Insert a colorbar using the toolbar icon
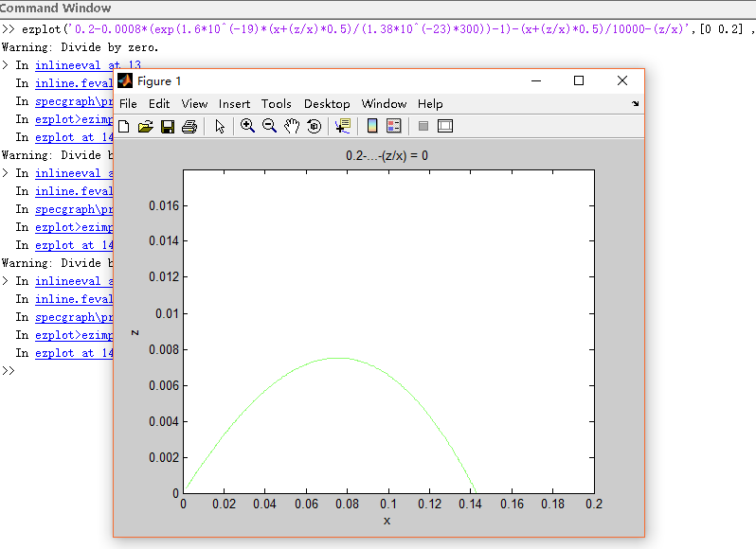This screenshot has height=549, width=756. [372, 126]
